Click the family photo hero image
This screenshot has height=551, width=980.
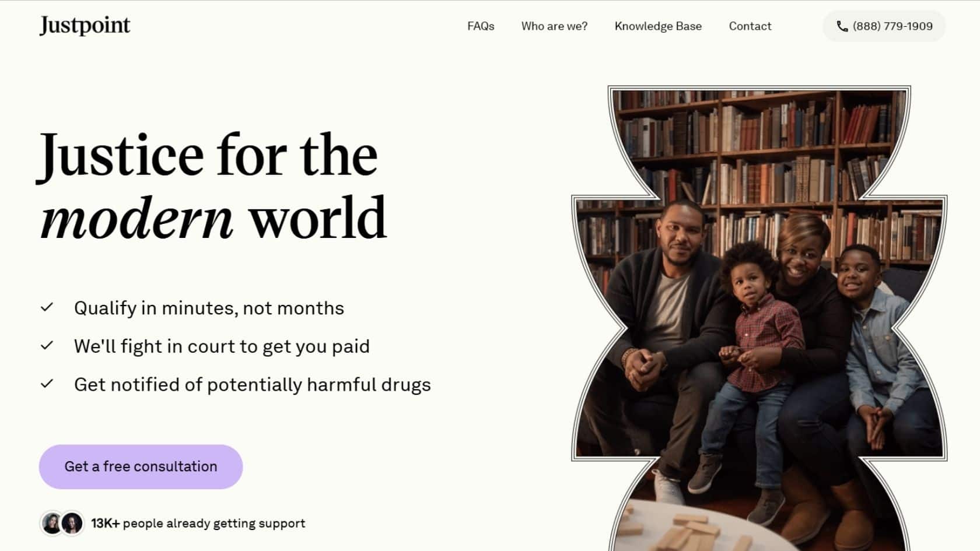(x=758, y=321)
